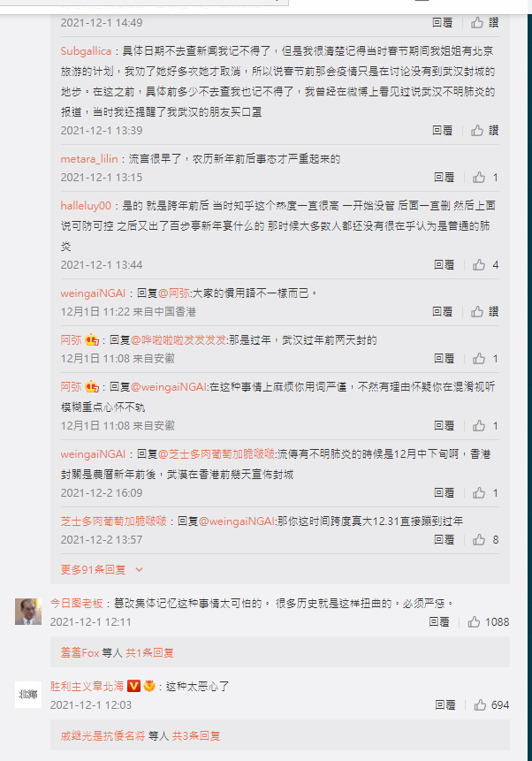532x761 pixels.
Task: Click chevron arrow beside 更多91条回复
Action: pyautogui.click(x=140, y=569)
